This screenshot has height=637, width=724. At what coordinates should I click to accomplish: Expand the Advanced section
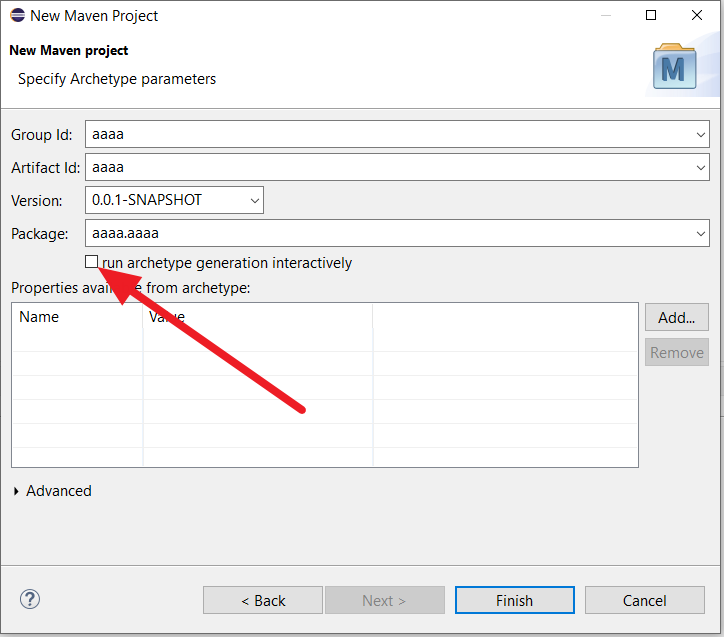point(17,491)
